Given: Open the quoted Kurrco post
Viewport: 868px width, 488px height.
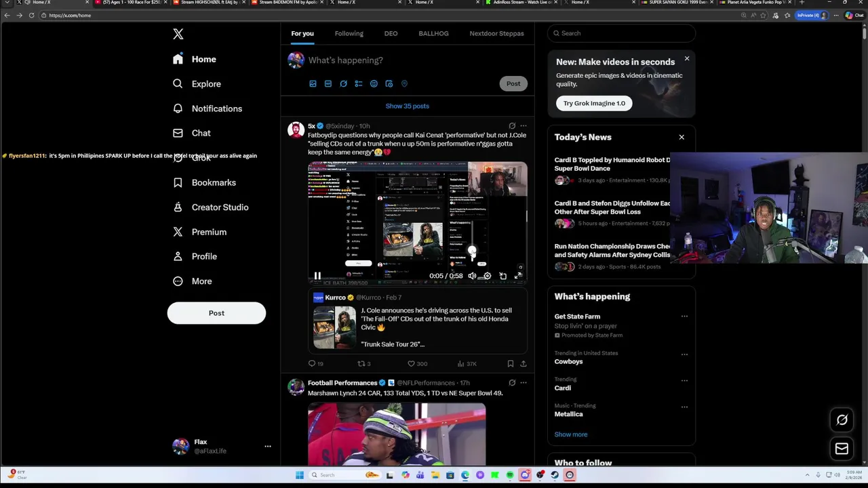Looking at the screenshot, I should pos(418,321).
